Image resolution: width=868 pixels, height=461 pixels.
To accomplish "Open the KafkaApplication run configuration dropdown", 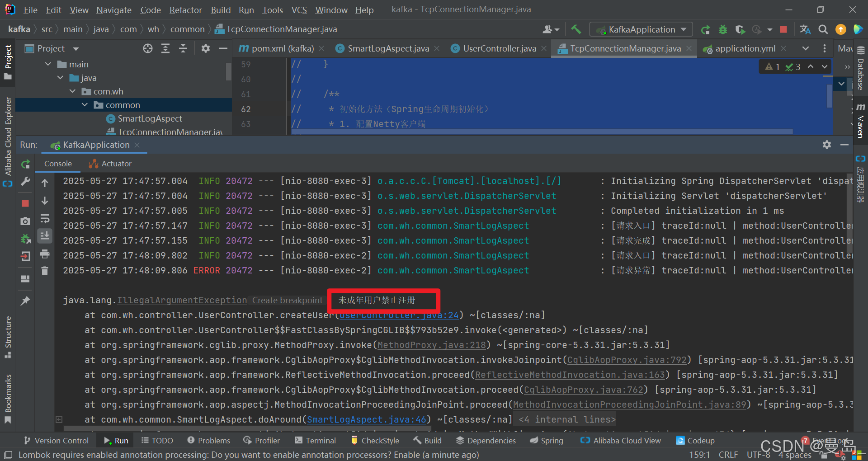I will tap(641, 30).
